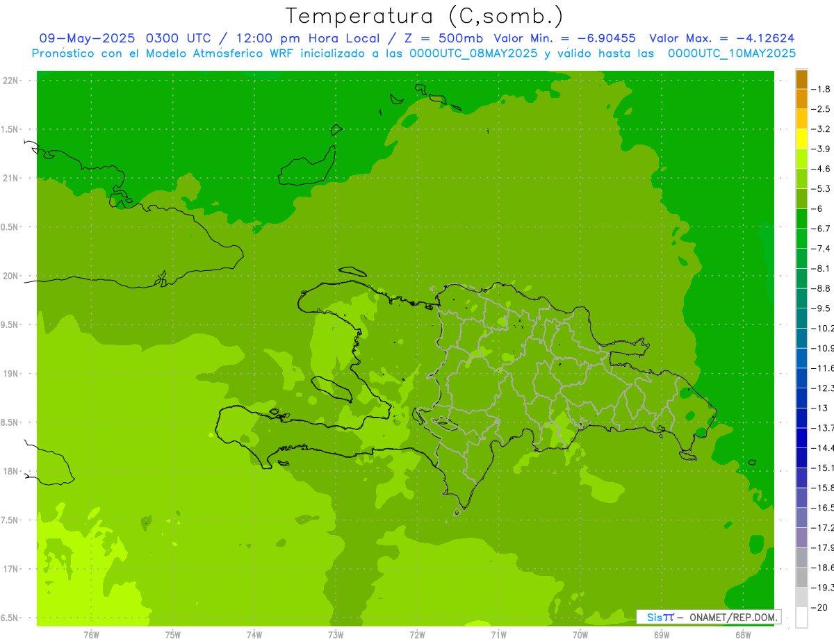Click the "-2.5" legend value
This screenshot has height=644, width=834.
820,109
